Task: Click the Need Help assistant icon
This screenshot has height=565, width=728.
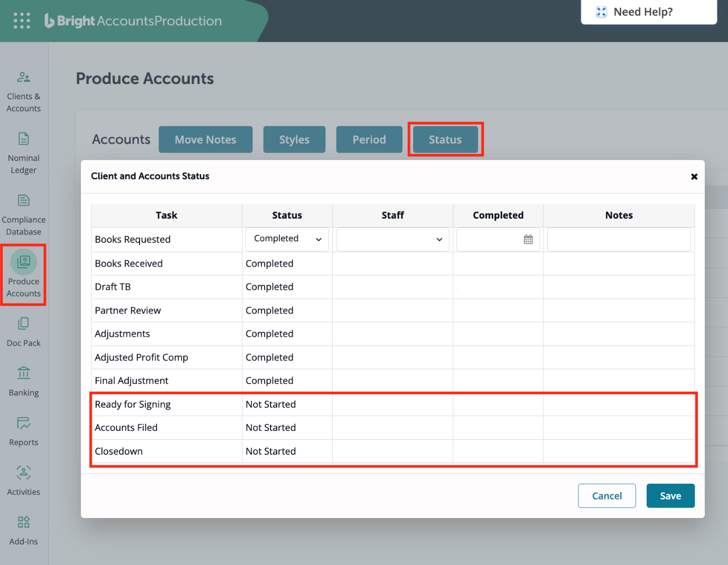Action: point(601,12)
